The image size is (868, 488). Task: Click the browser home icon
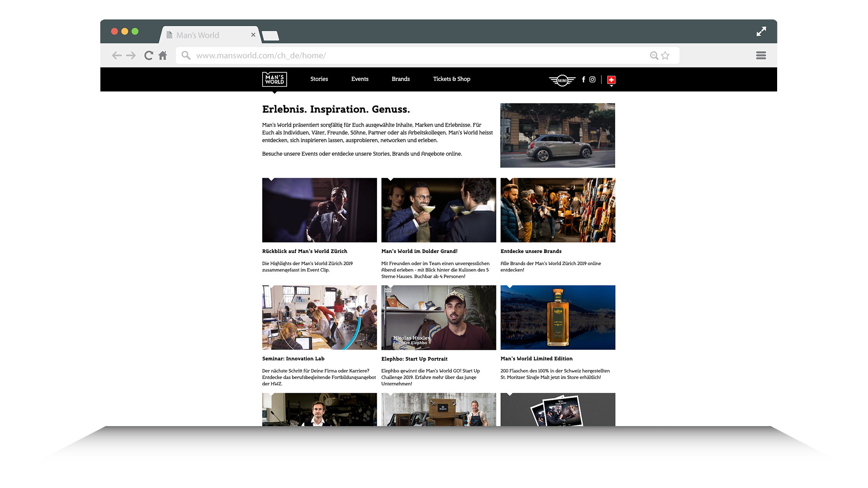[163, 56]
